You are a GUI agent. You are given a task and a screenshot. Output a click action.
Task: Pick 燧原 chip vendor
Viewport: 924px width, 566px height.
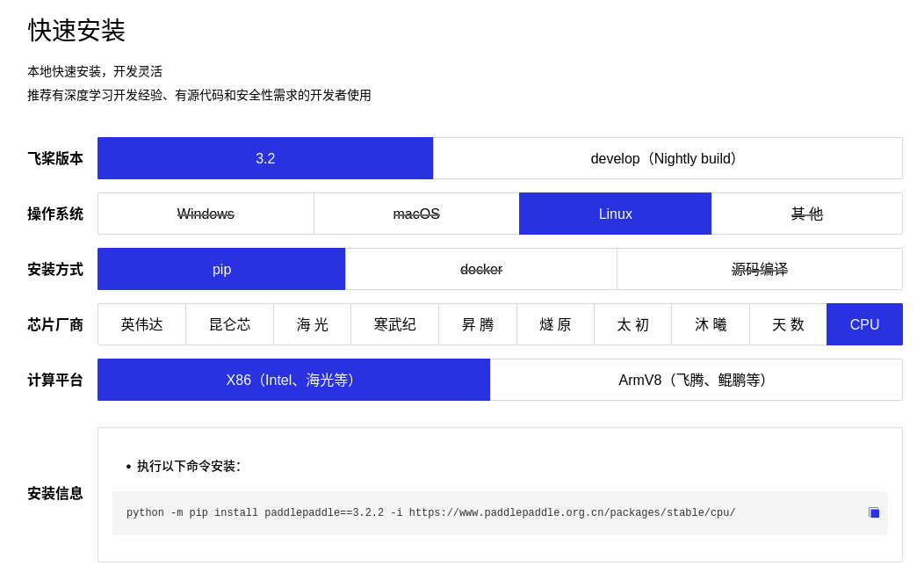(x=555, y=324)
